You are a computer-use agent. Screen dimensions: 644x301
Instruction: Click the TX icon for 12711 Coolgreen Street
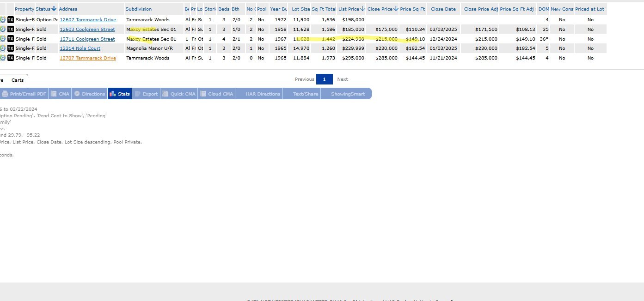pos(11,39)
